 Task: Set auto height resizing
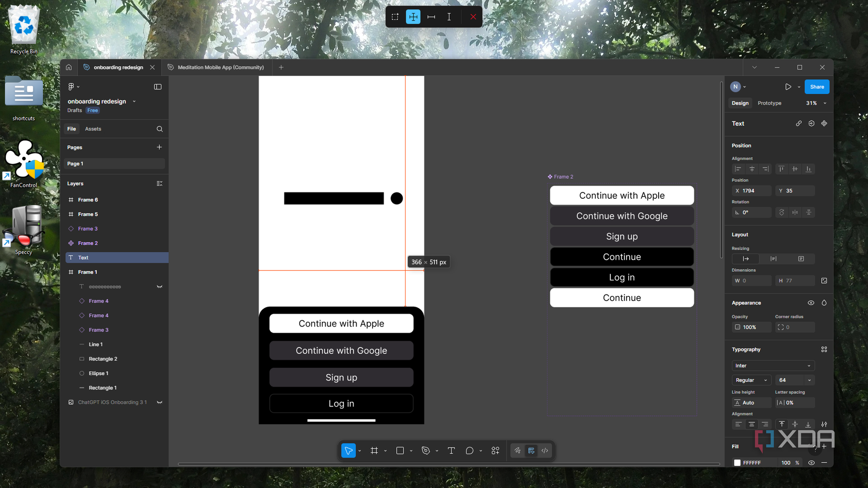pos(773,259)
